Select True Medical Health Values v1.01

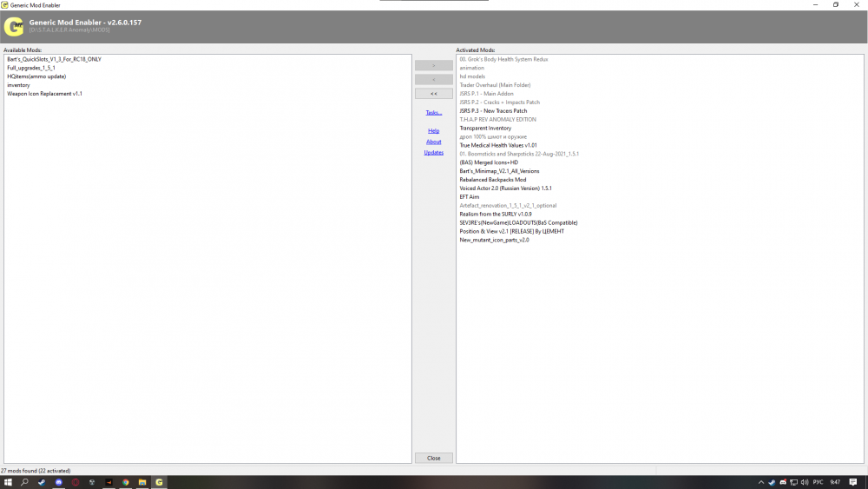coord(498,145)
